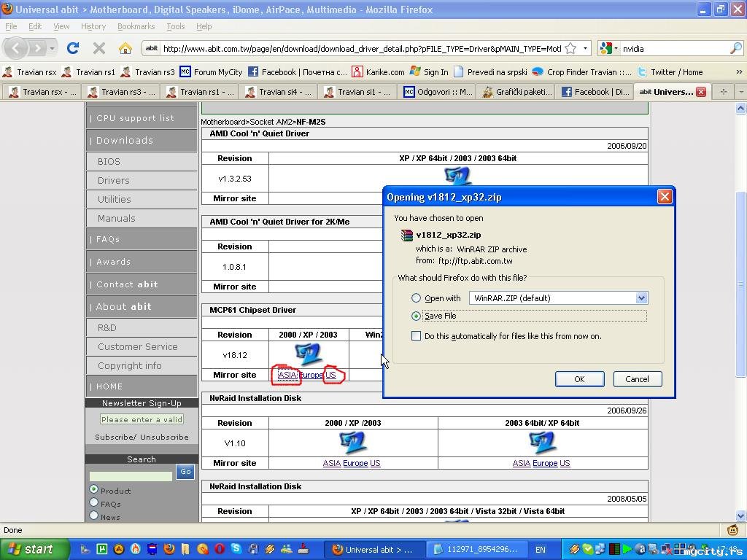Click the bookmark star in address bar
747x560 pixels.
pos(570,48)
